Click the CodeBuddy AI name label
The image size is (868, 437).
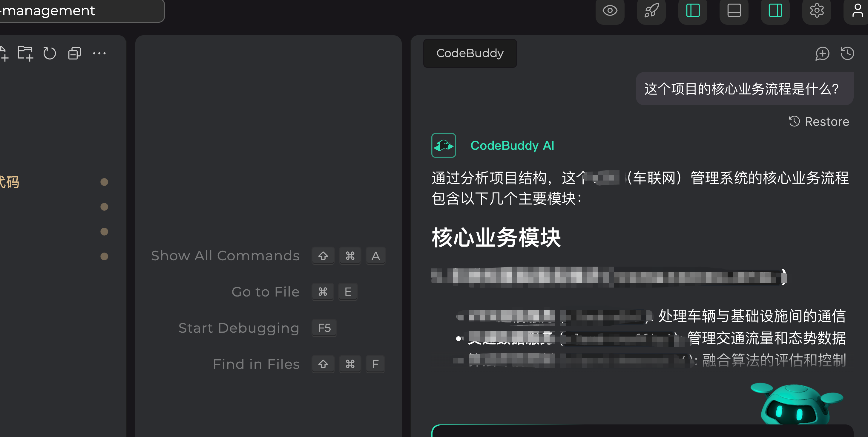pyautogui.click(x=512, y=145)
